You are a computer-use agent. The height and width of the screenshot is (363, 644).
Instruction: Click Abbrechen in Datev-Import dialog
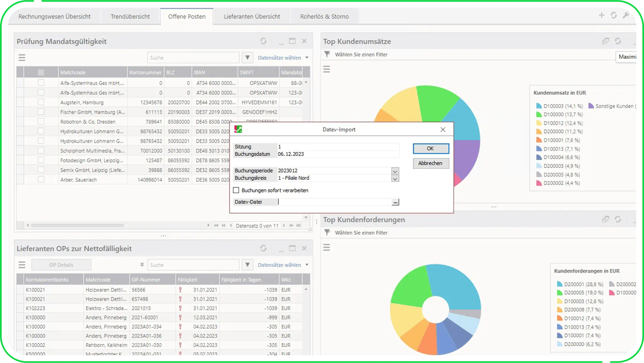430,163
